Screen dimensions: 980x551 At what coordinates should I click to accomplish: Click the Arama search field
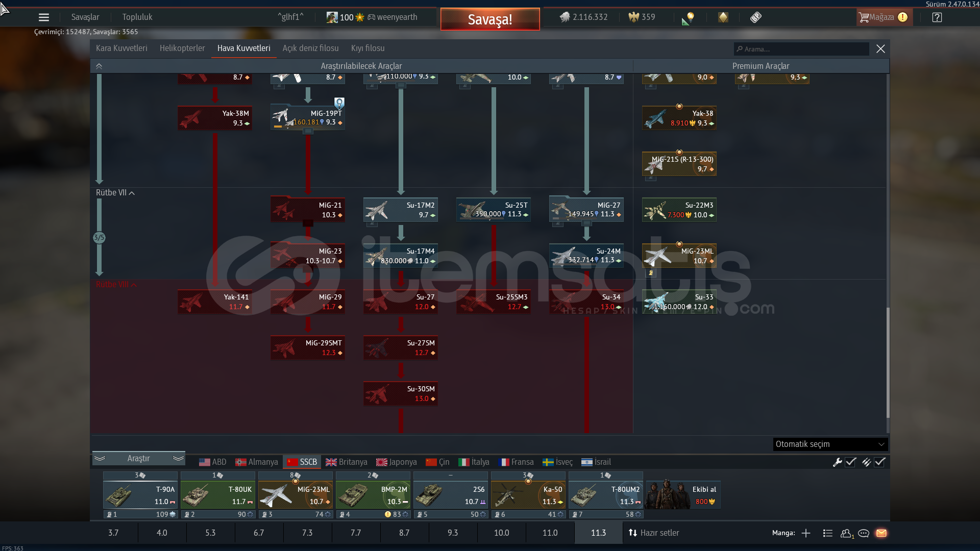click(x=801, y=49)
